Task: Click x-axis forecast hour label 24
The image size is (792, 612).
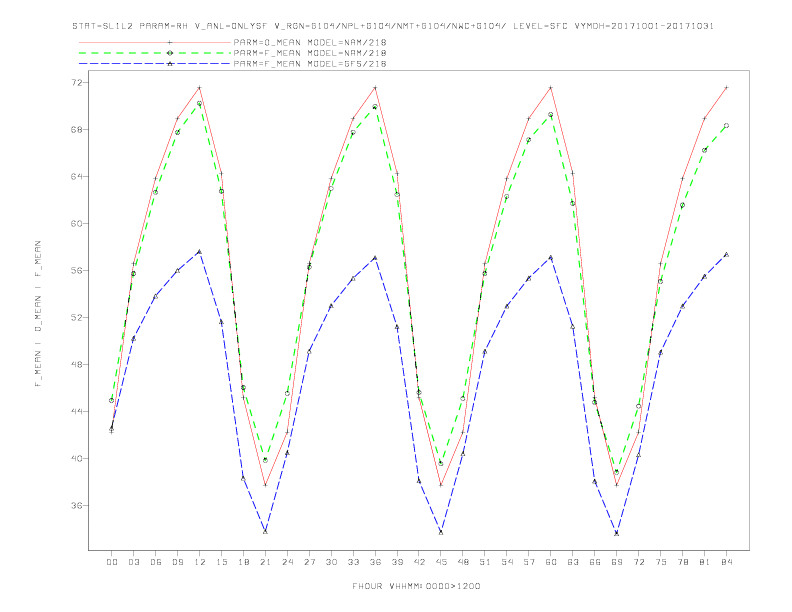Action: click(287, 562)
